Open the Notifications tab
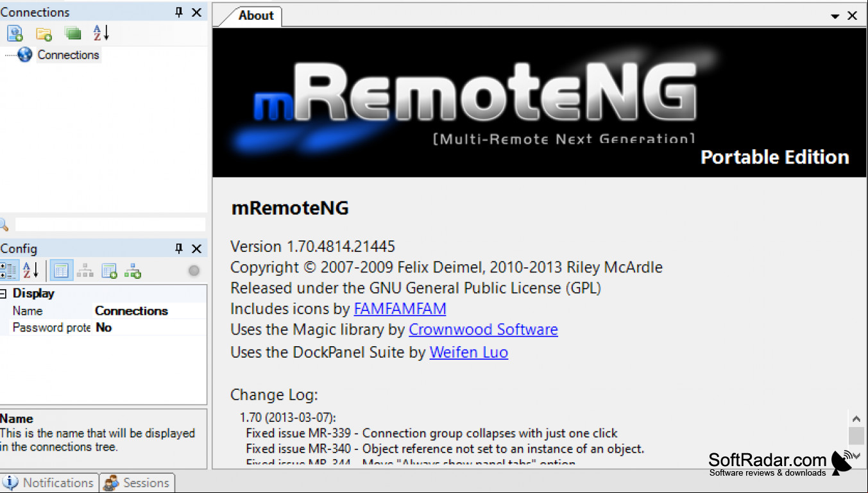 [x=49, y=483]
